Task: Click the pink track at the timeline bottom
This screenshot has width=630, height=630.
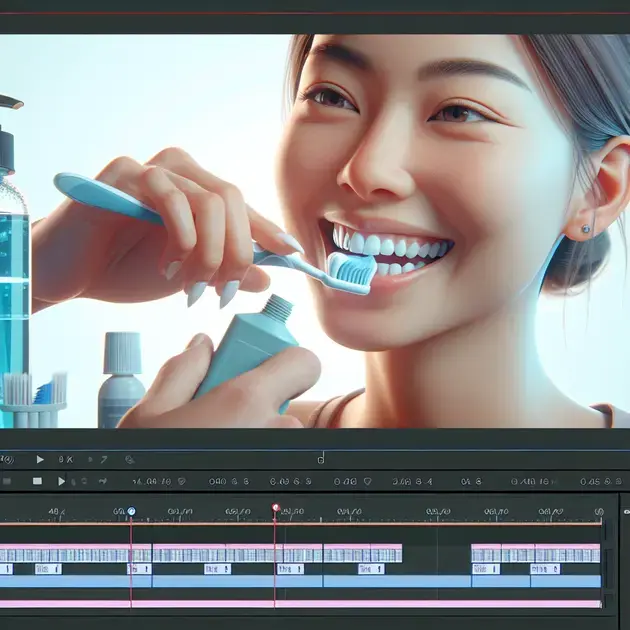Action: (x=300, y=603)
